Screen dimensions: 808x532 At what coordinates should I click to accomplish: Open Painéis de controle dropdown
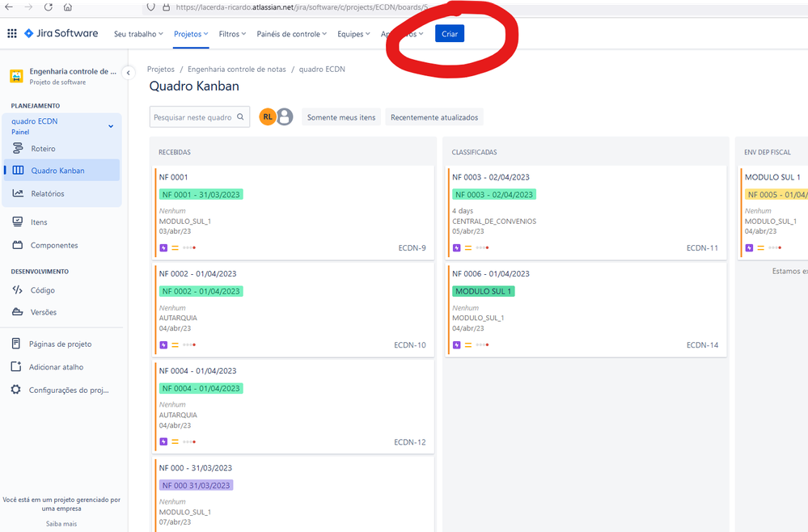click(292, 34)
